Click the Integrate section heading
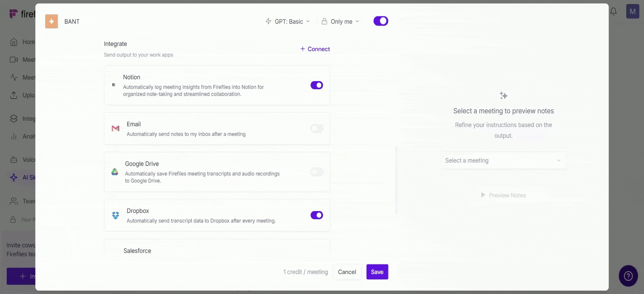This screenshot has height=294, width=644. pyautogui.click(x=115, y=44)
